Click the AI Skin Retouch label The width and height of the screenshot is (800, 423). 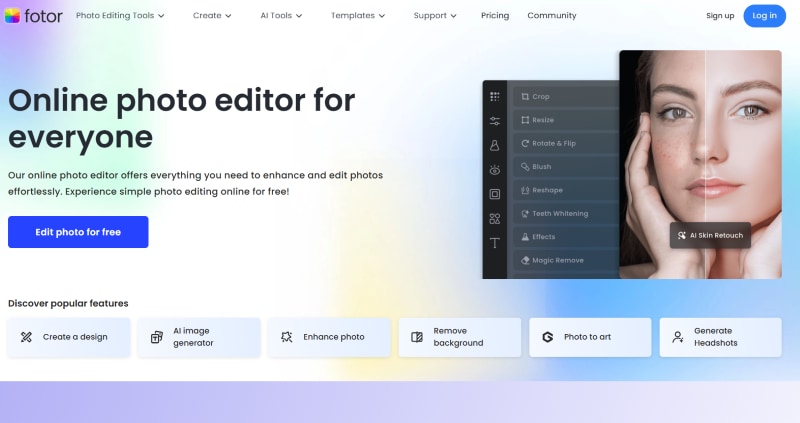(x=716, y=235)
